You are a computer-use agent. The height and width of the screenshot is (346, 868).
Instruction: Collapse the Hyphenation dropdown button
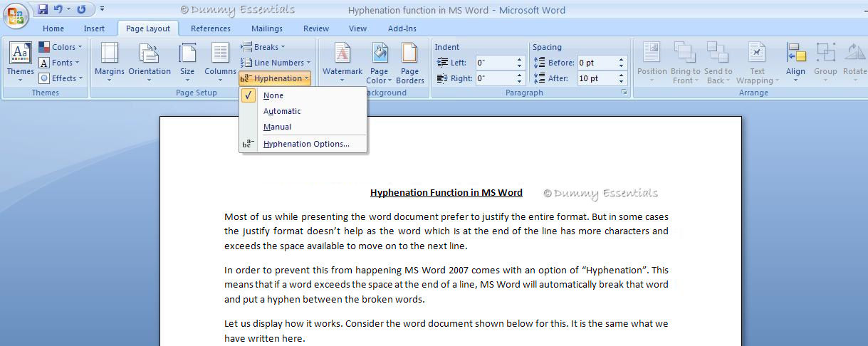click(x=275, y=78)
